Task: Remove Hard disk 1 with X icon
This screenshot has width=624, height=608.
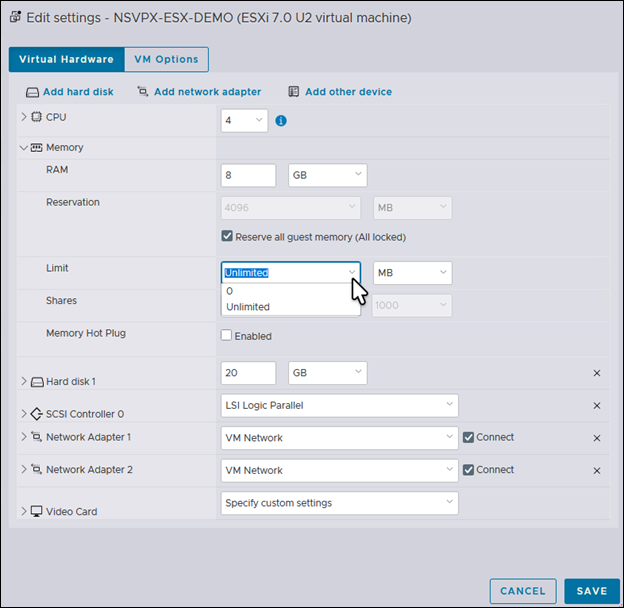Action: pyautogui.click(x=597, y=373)
